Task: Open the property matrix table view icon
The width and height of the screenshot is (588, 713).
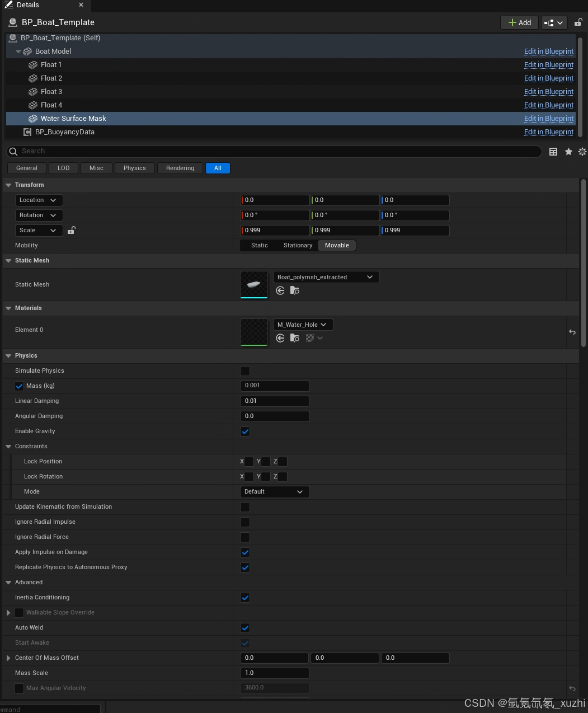Action: [553, 152]
